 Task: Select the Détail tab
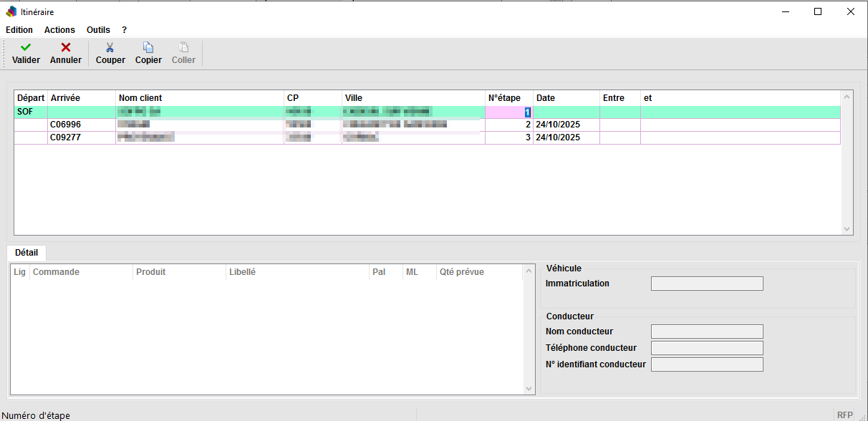26,253
